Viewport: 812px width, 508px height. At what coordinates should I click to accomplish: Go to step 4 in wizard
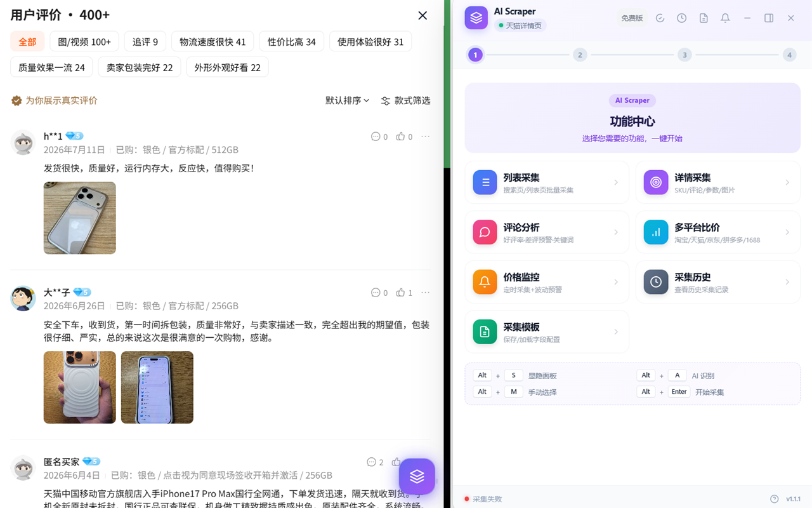point(789,55)
